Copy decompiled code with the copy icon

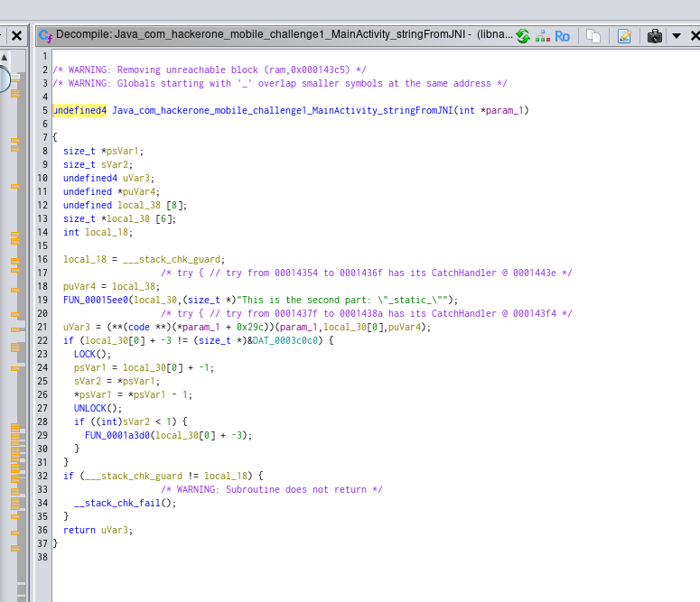click(593, 36)
